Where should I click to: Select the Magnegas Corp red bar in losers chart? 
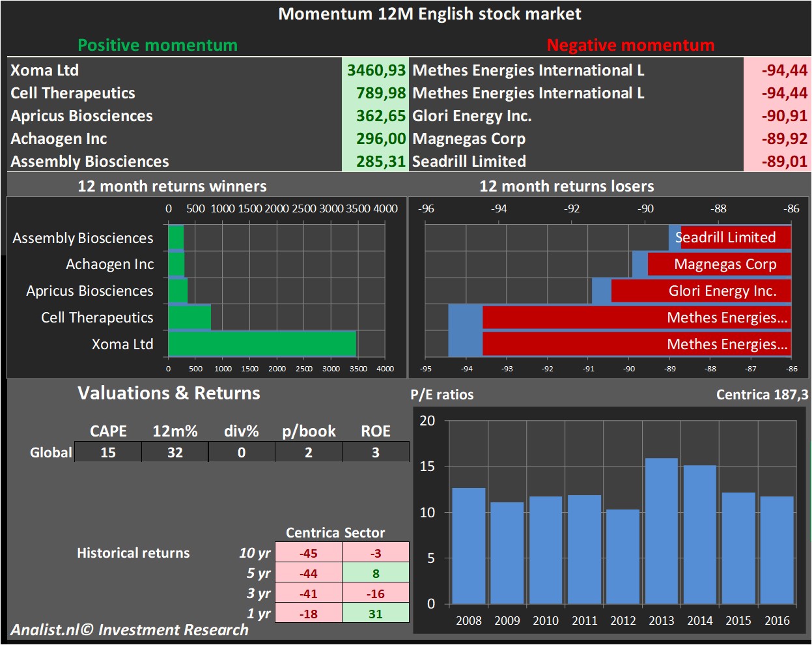pyautogui.click(x=719, y=265)
